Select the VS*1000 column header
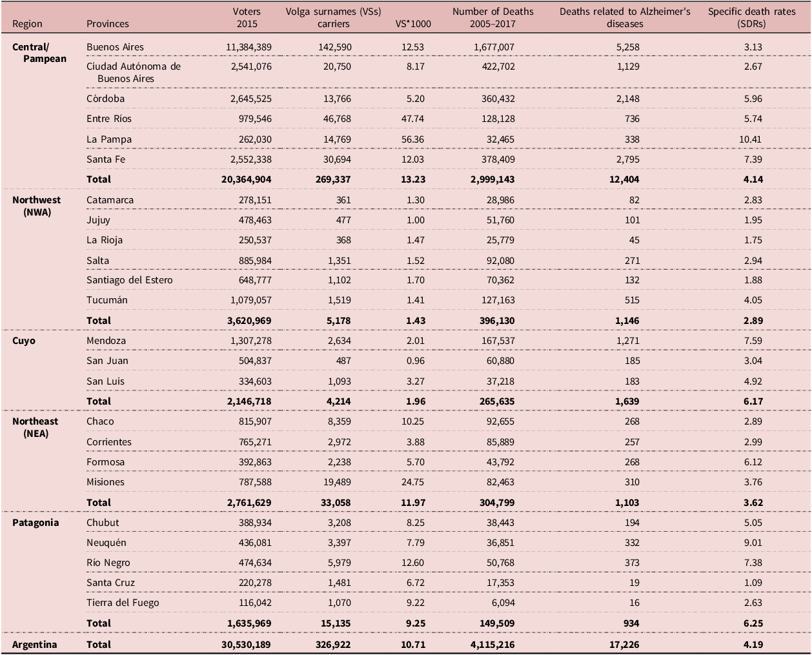The height and width of the screenshot is (655, 812). 412,24
